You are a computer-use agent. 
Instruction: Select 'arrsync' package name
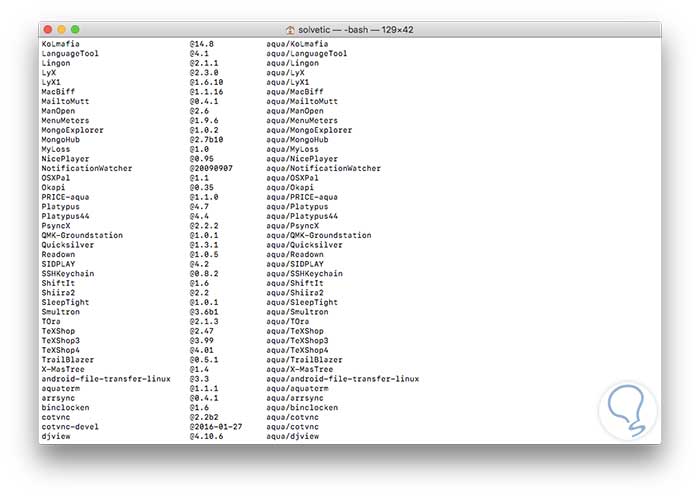pos(58,398)
